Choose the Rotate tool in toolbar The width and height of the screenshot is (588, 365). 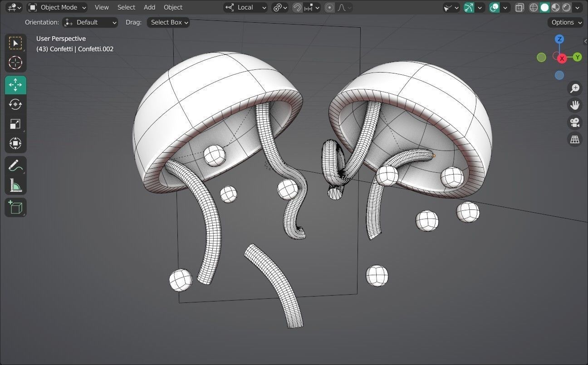pyautogui.click(x=15, y=104)
